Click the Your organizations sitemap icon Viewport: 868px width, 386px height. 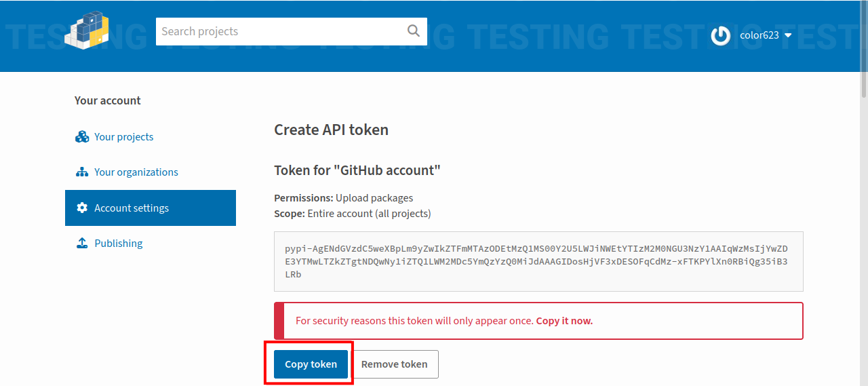point(82,172)
